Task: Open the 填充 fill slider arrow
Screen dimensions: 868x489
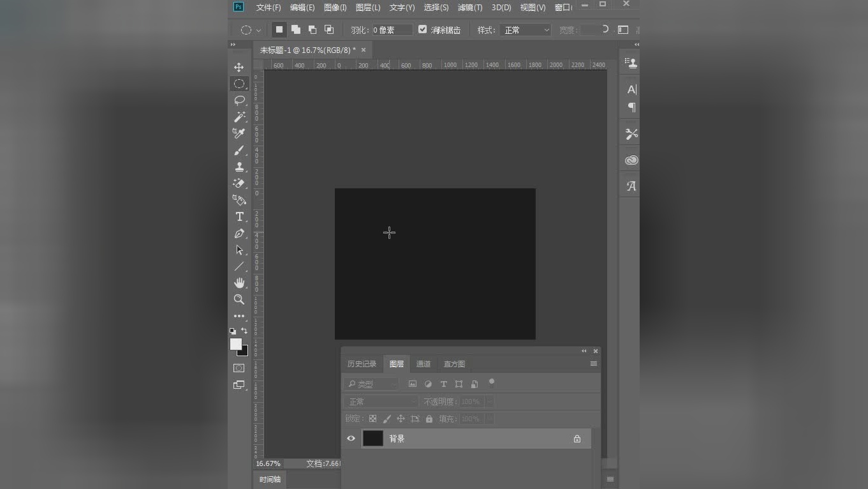Action: (x=490, y=419)
